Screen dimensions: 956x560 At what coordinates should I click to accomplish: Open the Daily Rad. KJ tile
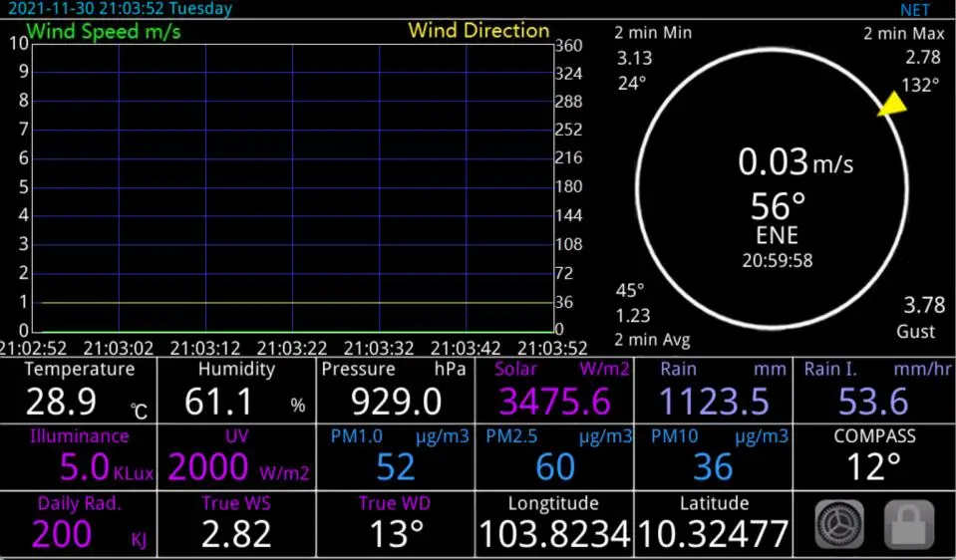coord(80,523)
